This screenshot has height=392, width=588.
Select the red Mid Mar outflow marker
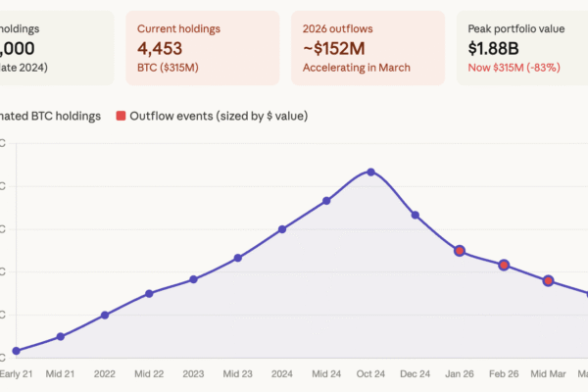548,280
